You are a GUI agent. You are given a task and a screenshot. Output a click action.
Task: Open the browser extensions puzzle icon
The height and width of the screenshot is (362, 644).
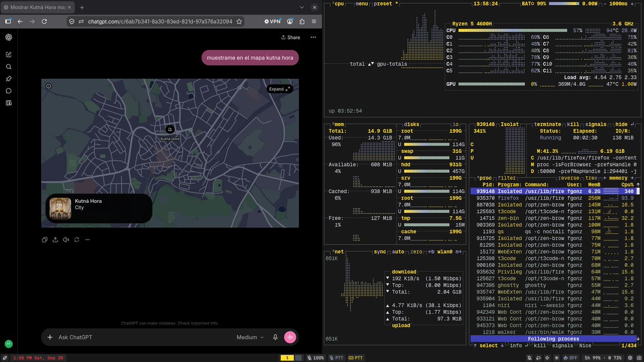(x=302, y=21)
